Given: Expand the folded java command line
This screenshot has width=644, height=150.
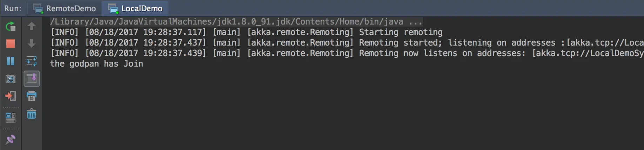Looking at the screenshot, I should point(415,22).
